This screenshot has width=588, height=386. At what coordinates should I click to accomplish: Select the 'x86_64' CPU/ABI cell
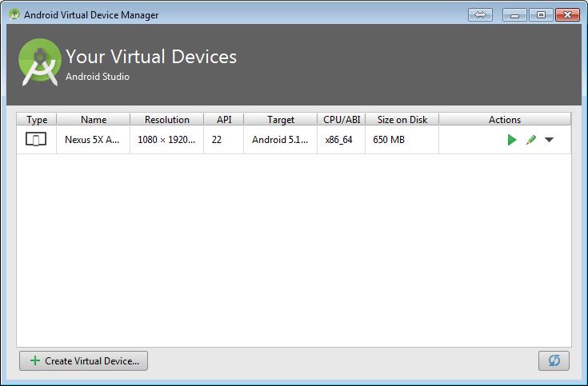pos(342,139)
